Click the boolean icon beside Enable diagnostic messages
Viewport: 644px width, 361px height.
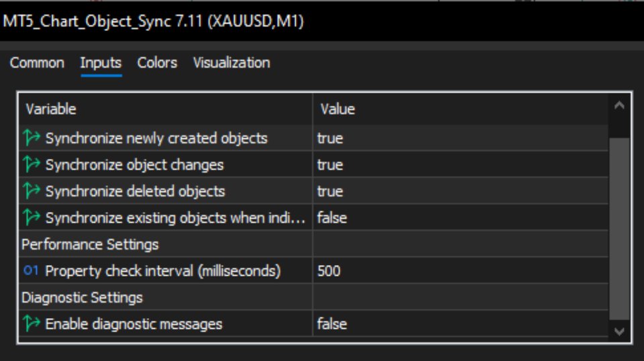click(32, 323)
